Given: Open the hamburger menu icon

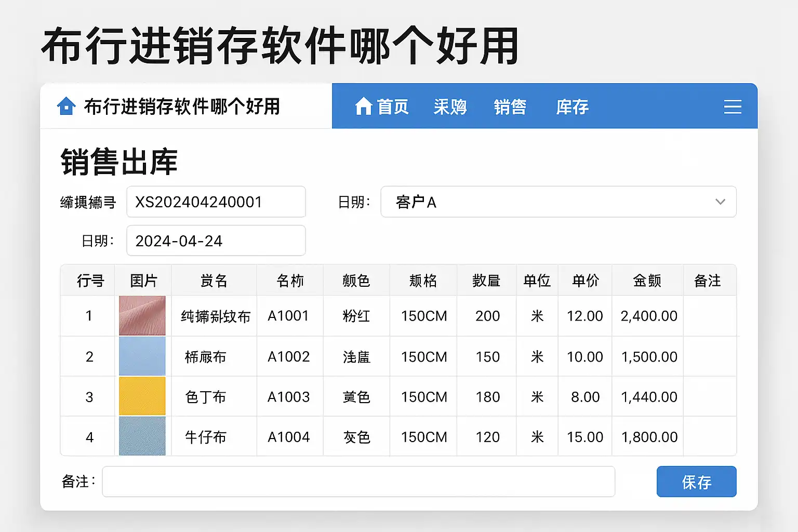Looking at the screenshot, I should [732, 107].
